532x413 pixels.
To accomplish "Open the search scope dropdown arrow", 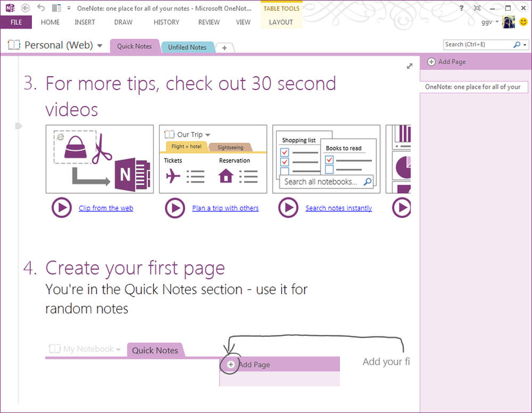I will point(525,45).
